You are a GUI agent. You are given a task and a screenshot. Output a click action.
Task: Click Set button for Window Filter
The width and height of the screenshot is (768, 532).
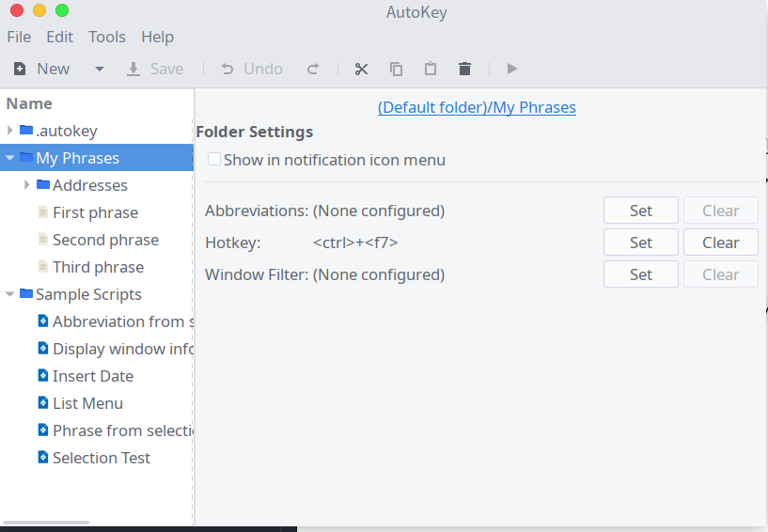pyautogui.click(x=641, y=274)
